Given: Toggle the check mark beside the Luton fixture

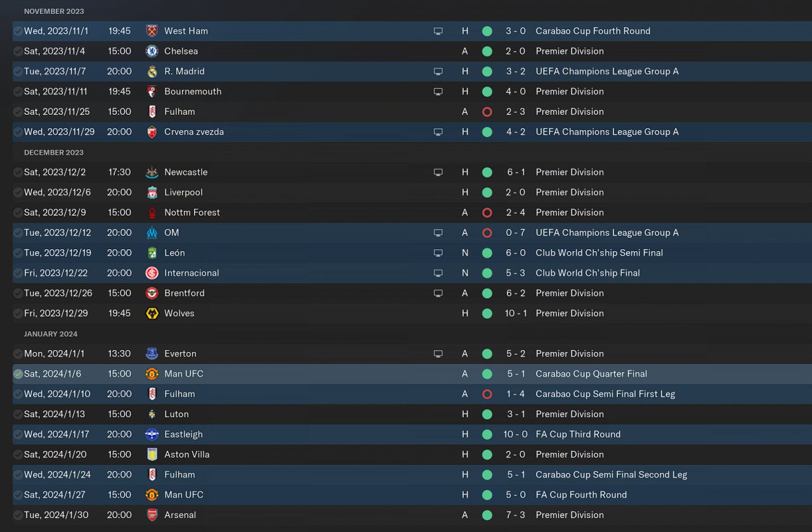Looking at the screenshot, I should point(18,414).
